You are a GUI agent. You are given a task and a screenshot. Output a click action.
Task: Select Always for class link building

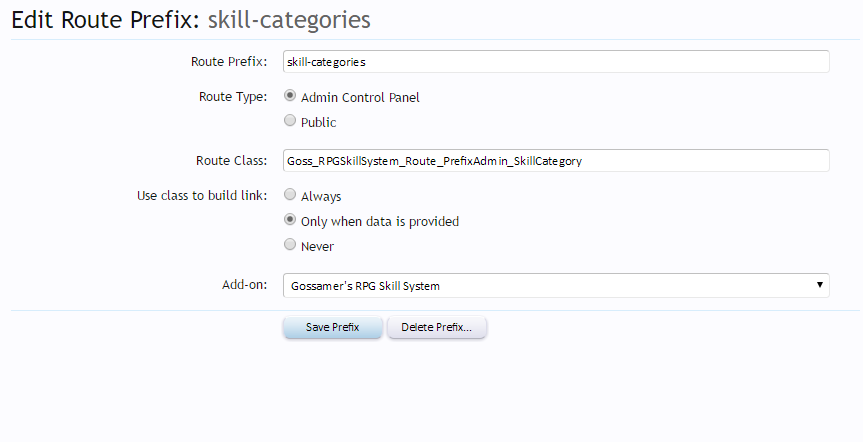pyautogui.click(x=290, y=196)
